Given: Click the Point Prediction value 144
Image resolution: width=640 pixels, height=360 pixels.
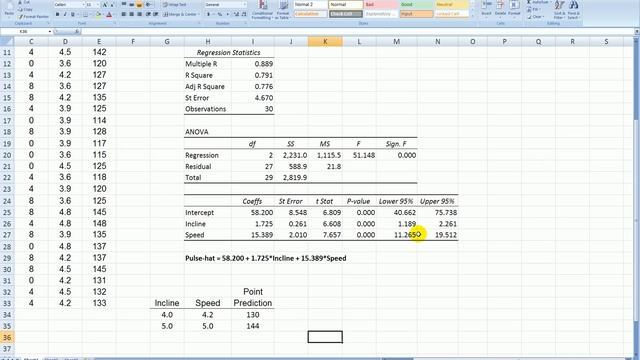Looking at the screenshot, I should coord(253,326).
